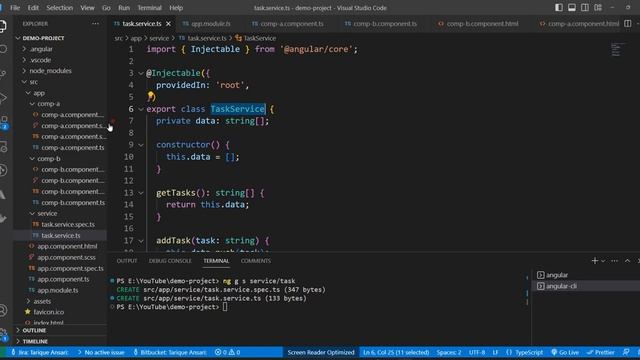
Task: Switch to comp-a.component.ts editor tab
Action: pos(292,24)
